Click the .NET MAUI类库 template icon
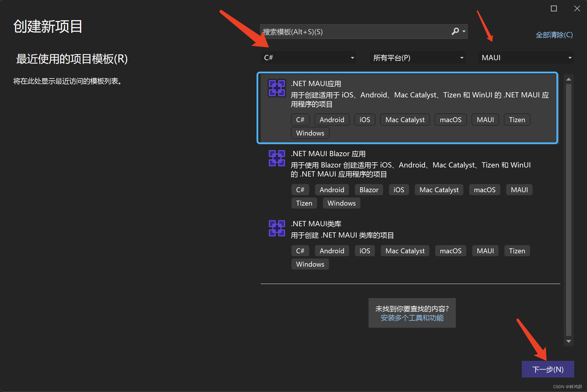Image resolution: width=587 pixels, height=392 pixels. 277,228
